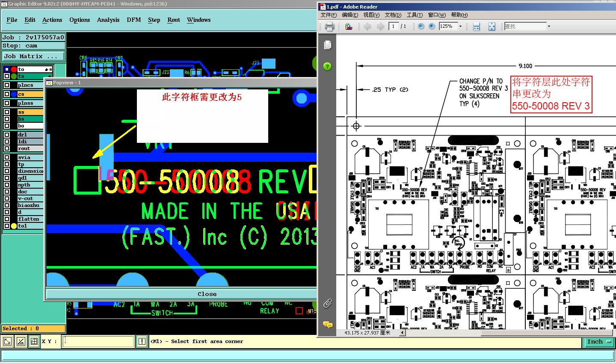Go to next page arrow in Adobe Reader
The width and height of the screenshot is (616, 364).
(x=380, y=27)
